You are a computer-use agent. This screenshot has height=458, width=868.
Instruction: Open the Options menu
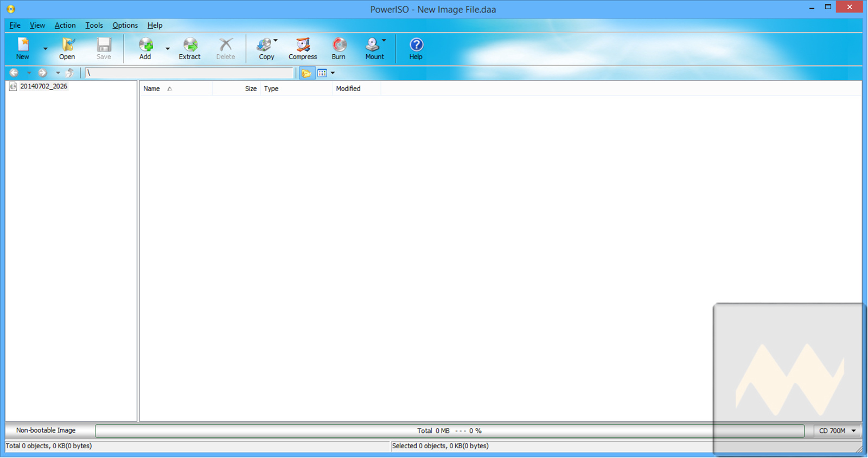125,26
